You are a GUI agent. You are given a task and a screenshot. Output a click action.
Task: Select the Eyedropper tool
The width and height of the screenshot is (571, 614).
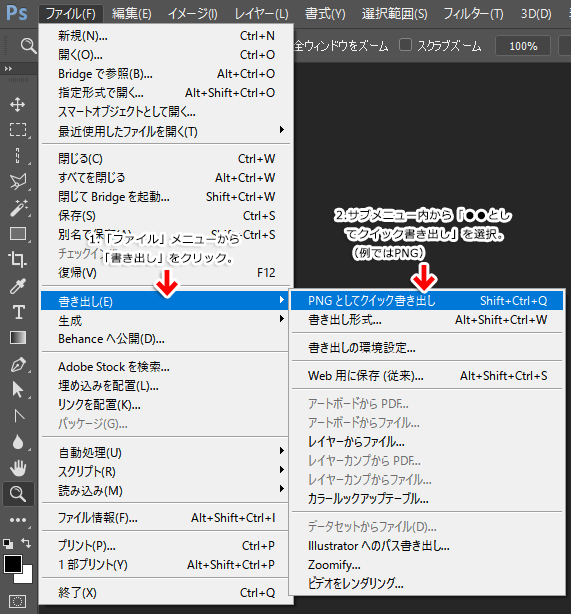click(18, 286)
